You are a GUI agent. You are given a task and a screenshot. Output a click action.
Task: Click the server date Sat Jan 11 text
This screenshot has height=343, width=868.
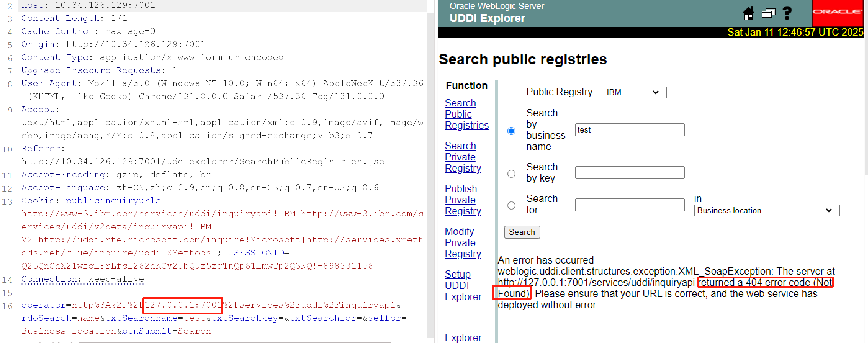pyautogui.click(x=795, y=32)
